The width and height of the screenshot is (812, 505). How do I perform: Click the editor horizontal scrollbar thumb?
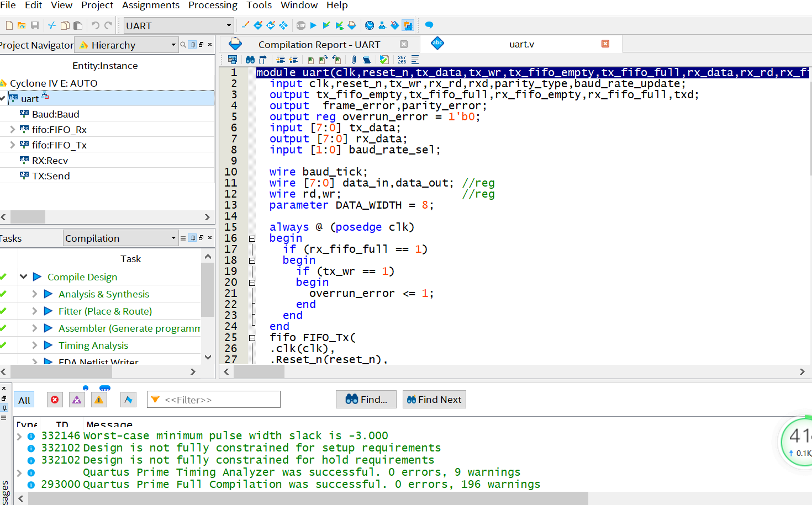(259, 371)
